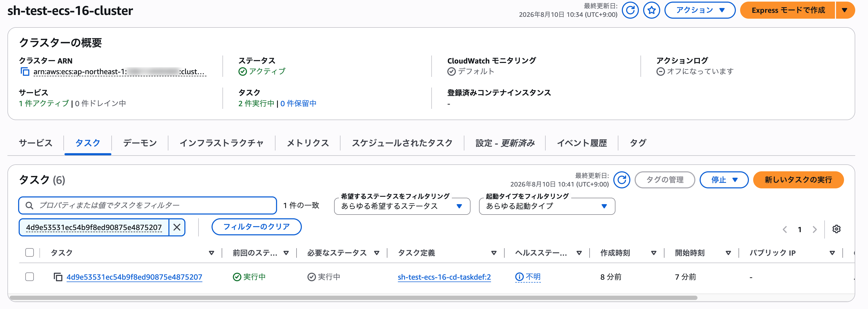Check the box for task 4d9e53531ec54b9f8ed90875e4875207
The width and height of the screenshot is (868, 309).
point(30,277)
